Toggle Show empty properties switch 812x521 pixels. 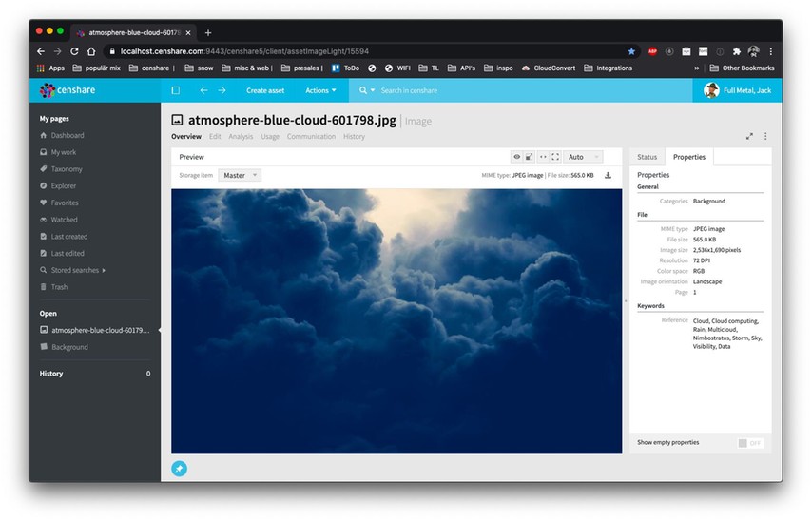(750, 443)
